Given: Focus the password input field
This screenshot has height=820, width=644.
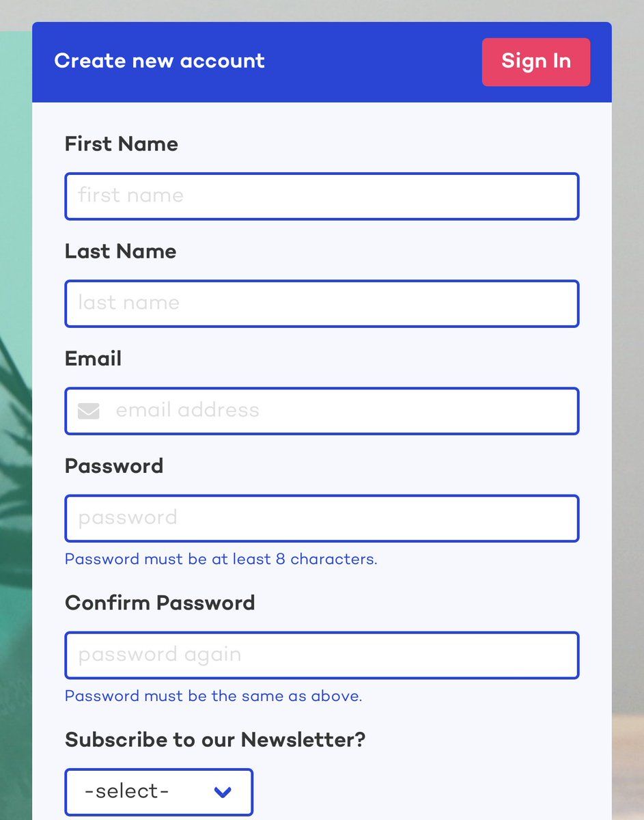Looking at the screenshot, I should 322,518.
